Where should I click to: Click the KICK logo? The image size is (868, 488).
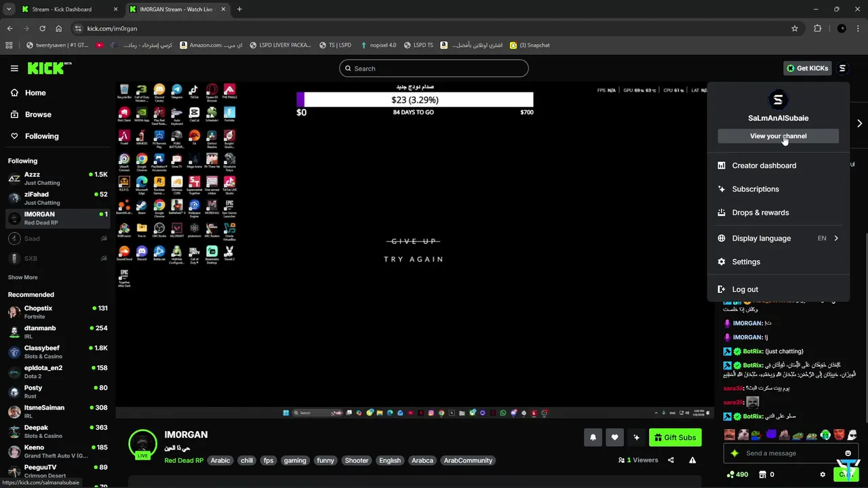(49, 68)
